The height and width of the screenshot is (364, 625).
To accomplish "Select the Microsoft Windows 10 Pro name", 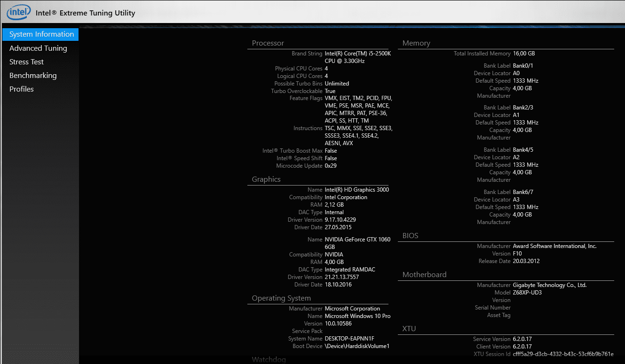I will 358,316.
